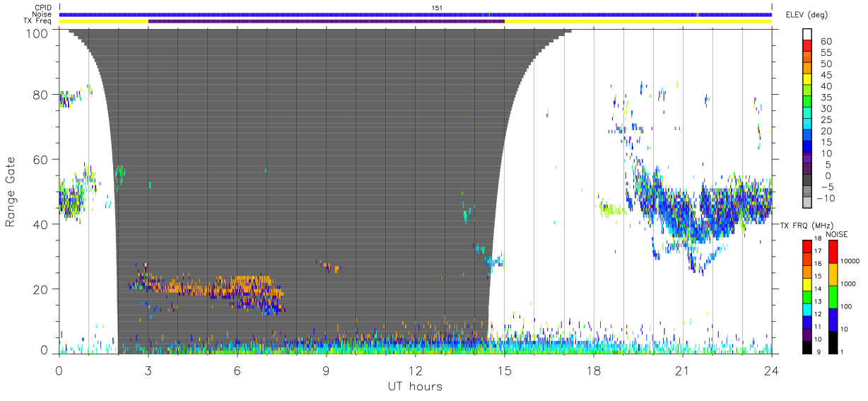Click the Range Gate axis title
Screen dimensions: 868x401
coord(11,191)
